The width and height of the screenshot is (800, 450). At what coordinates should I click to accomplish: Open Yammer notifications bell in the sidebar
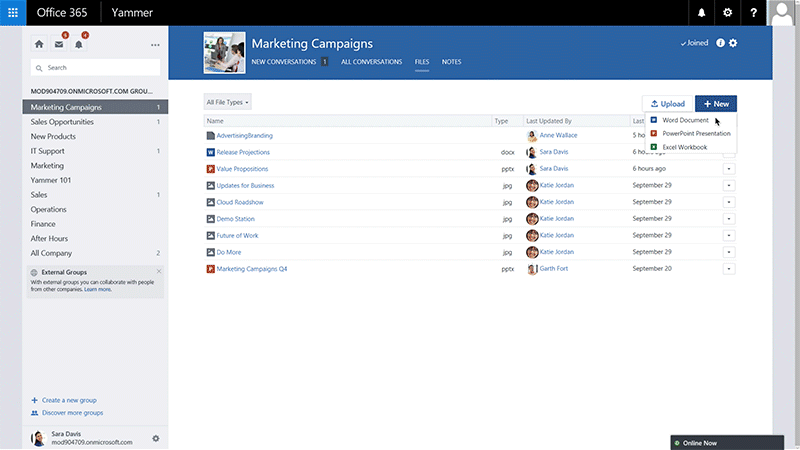pos(79,44)
